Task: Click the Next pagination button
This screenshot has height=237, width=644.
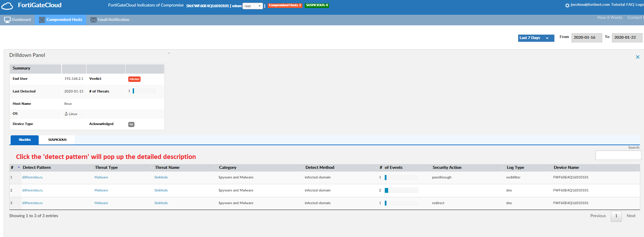Action: click(631, 216)
